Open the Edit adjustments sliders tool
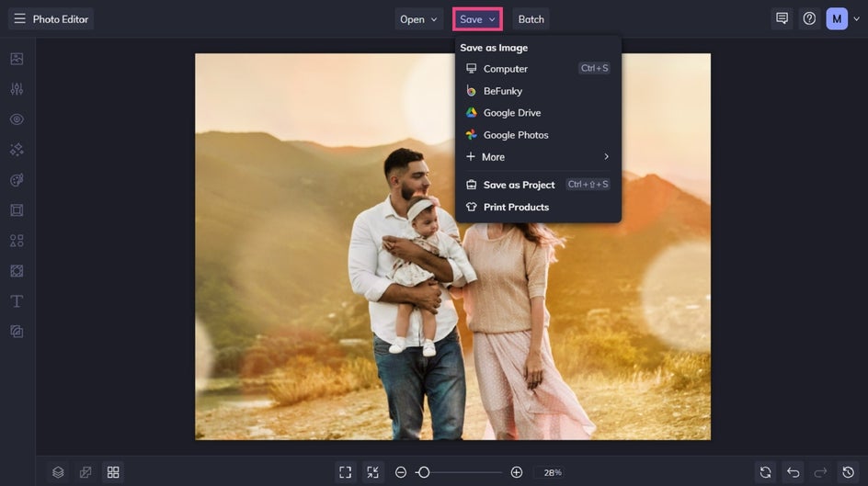Image resolution: width=868 pixels, height=486 pixels. coord(17,89)
